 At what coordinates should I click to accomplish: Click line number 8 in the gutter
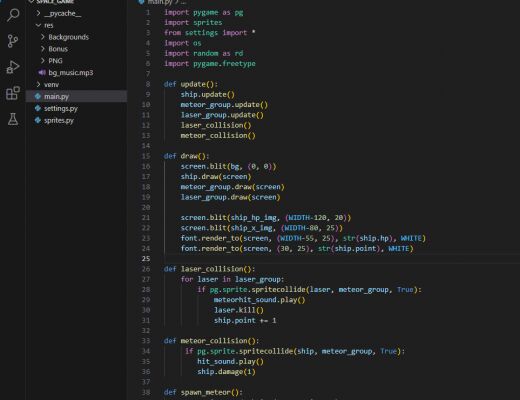click(148, 84)
